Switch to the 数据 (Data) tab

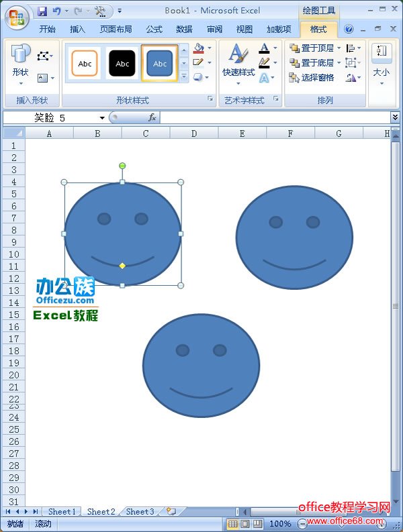[x=184, y=30]
